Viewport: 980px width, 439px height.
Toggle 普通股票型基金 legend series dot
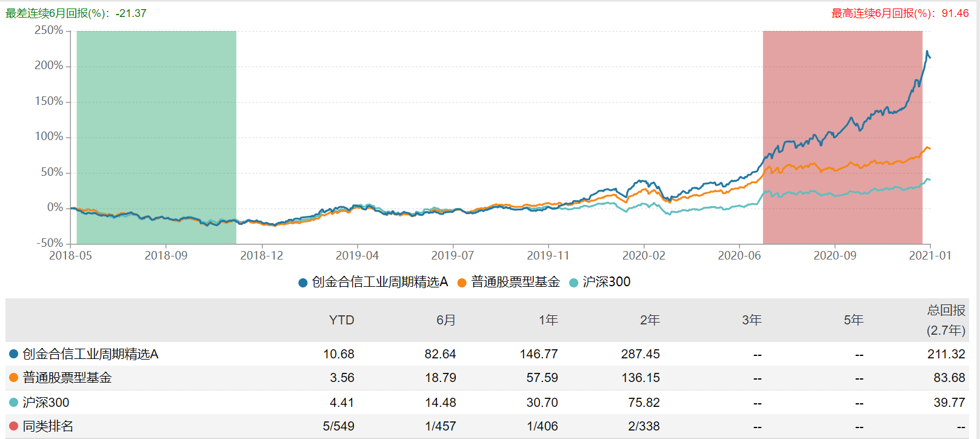[x=462, y=283]
